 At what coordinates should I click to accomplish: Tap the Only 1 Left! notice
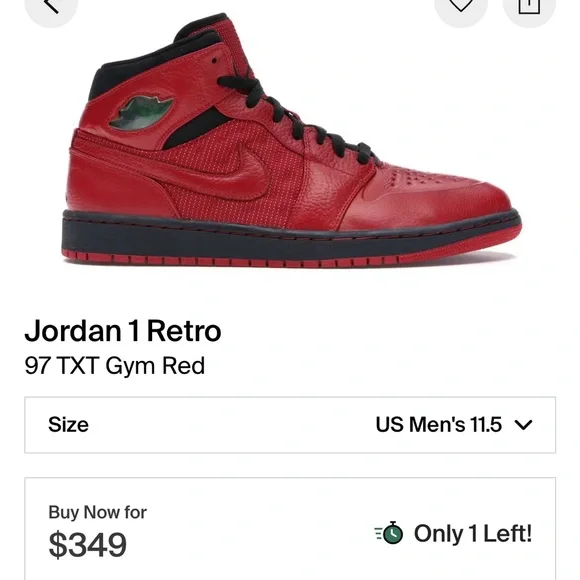473,533
